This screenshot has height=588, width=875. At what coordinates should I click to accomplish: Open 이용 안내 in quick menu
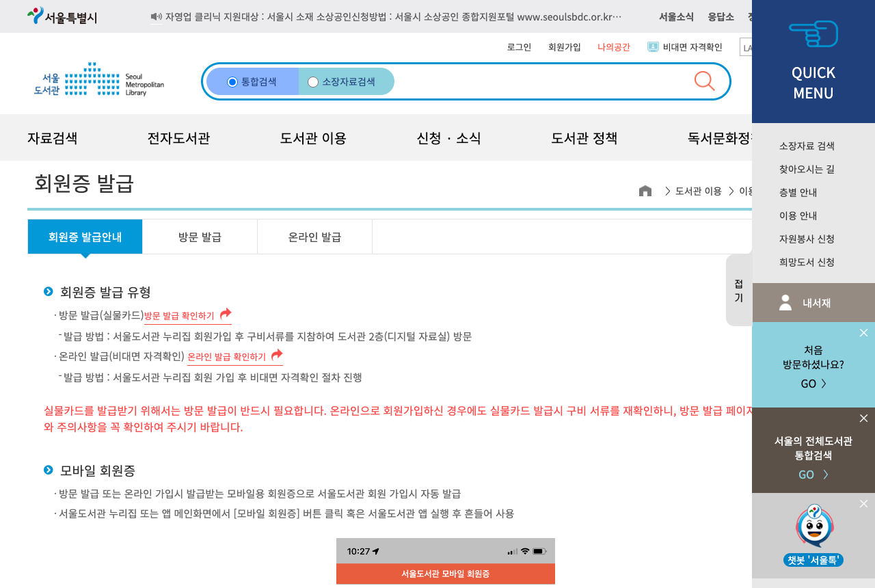[798, 215]
